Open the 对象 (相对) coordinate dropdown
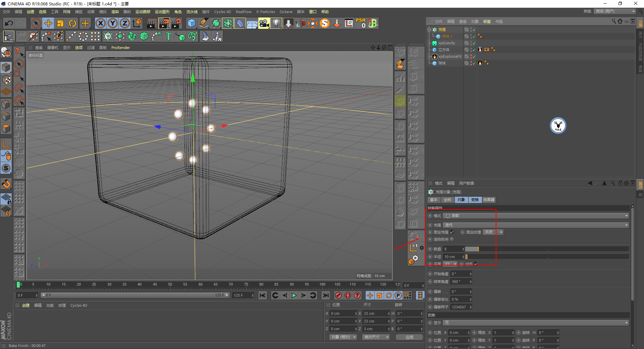The height and width of the screenshot is (349, 644). point(343,337)
